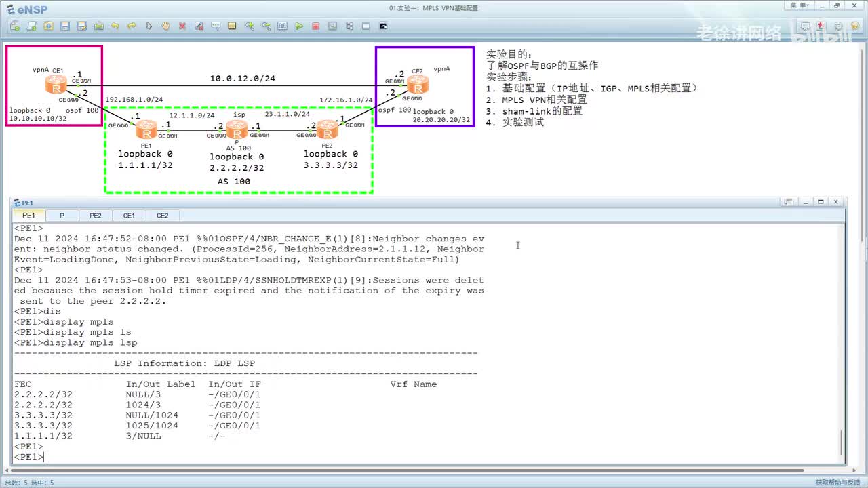Click the New Topology icon
This screenshot has width=868, height=488.
coord(15,26)
